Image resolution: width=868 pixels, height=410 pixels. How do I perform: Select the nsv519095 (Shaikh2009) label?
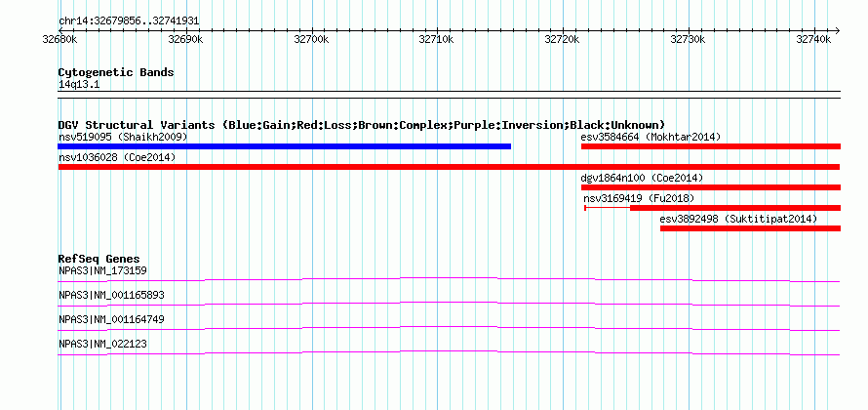tap(123, 137)
